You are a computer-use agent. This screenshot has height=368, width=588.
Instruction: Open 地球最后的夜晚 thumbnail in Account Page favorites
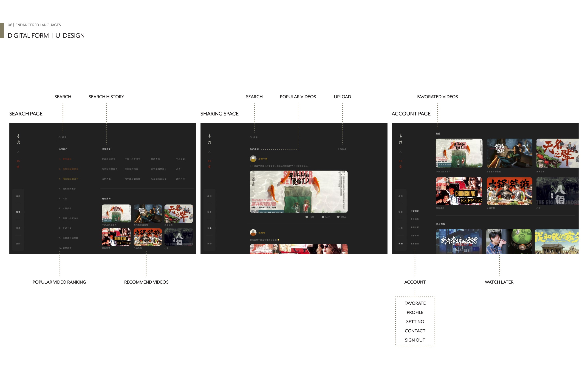pos(509,153)
